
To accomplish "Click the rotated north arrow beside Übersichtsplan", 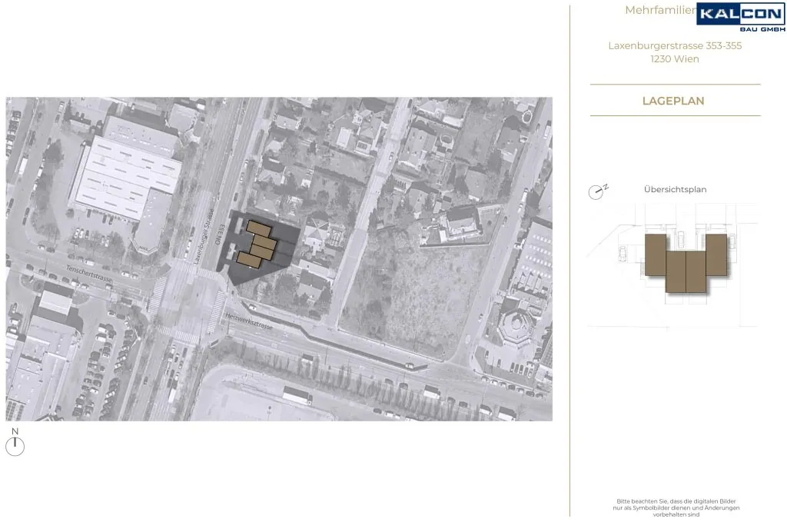I will (597, 191).
